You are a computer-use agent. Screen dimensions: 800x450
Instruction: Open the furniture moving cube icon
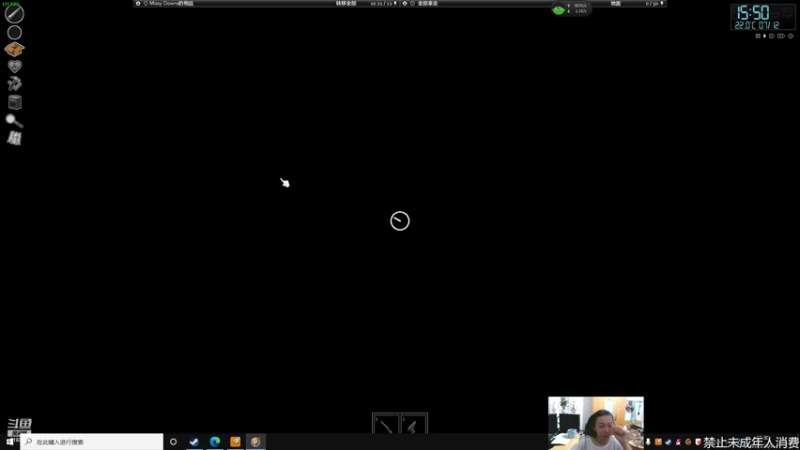pos(15,102)
